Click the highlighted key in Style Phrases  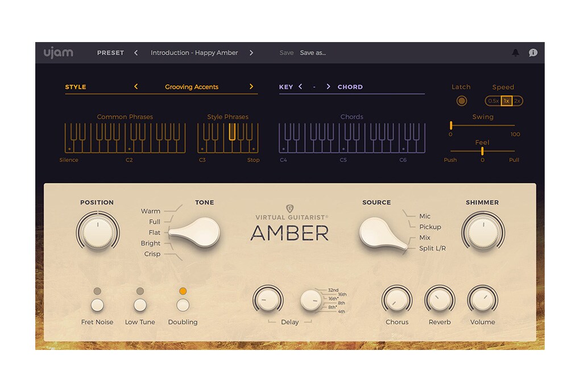pos(232,132)
